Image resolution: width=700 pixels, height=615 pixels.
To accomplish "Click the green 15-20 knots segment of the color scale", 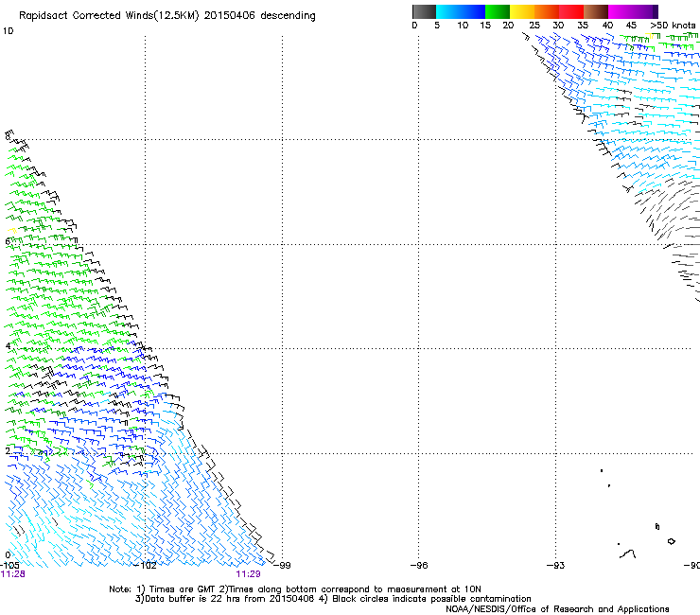I will coord(498,11).
